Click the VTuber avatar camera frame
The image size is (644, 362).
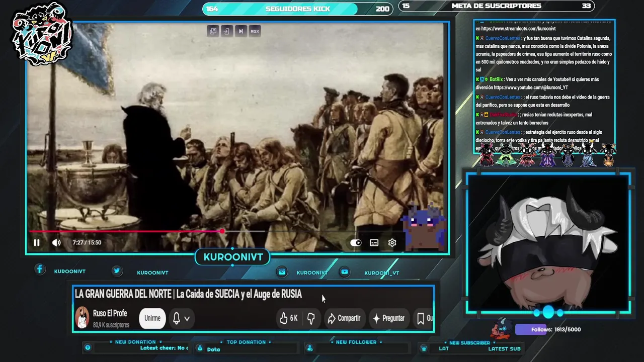point(548,243)
